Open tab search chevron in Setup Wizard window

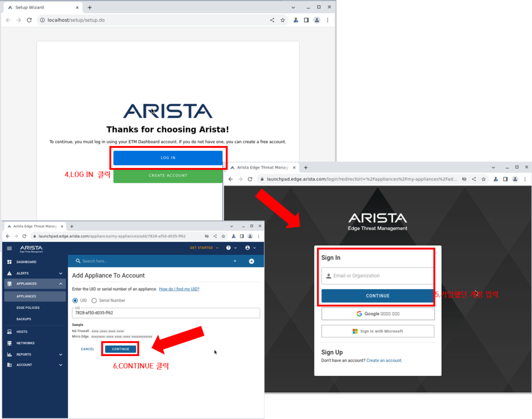pyautogui.click(x=293, y=7)
